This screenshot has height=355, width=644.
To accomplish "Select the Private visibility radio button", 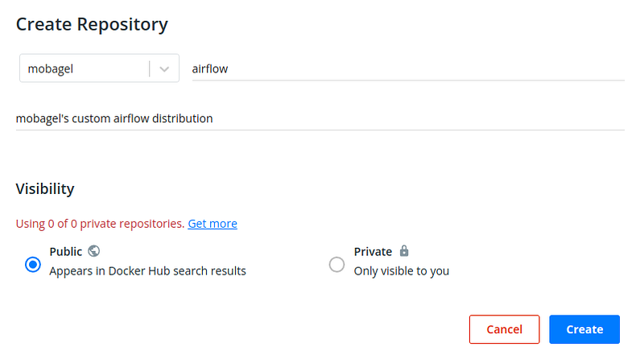I will pos(336,264).
